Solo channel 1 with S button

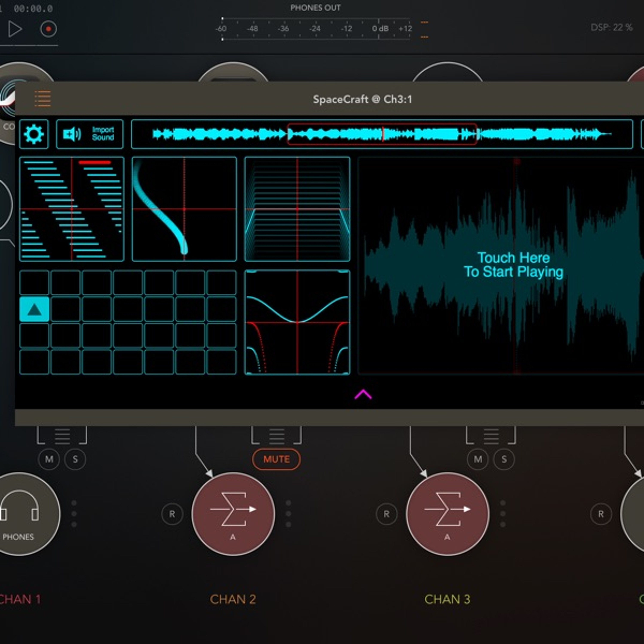(75, 459)
